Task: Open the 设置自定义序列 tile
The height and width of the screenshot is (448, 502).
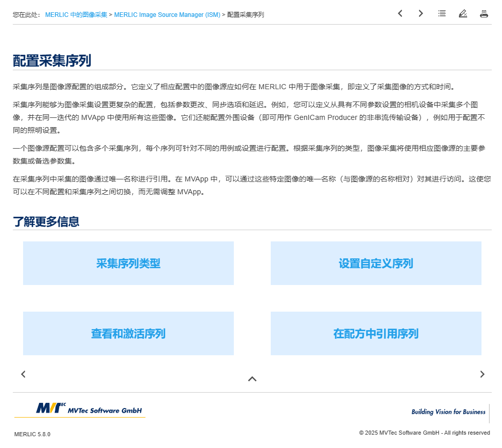Action: [x=376, y=263]
